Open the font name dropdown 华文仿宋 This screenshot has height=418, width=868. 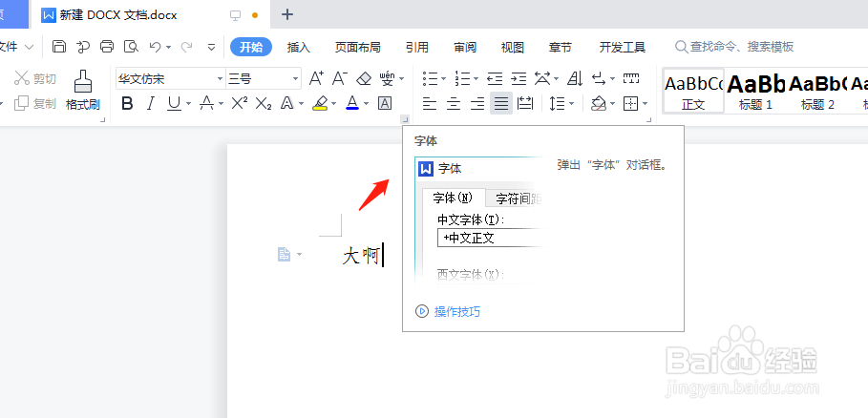coord(221,78)
